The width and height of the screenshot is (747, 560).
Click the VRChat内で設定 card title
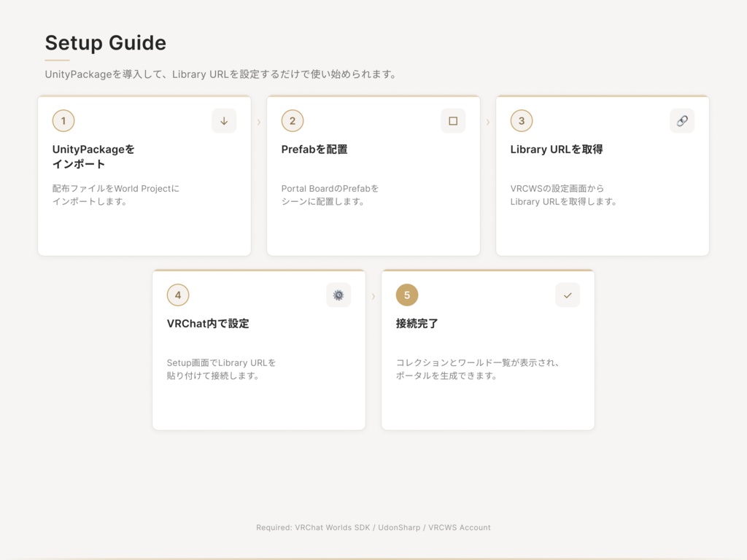208,324
